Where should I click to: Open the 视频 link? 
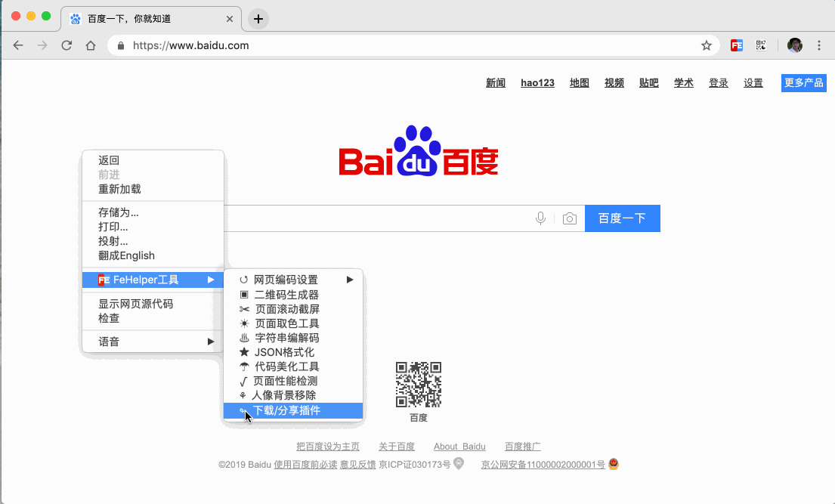[614, 83]
